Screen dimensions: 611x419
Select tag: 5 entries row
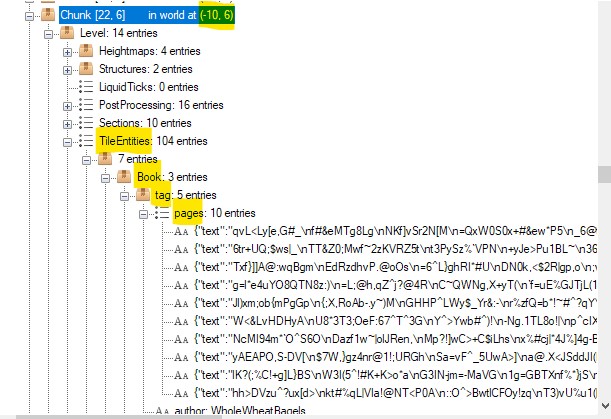185,194
